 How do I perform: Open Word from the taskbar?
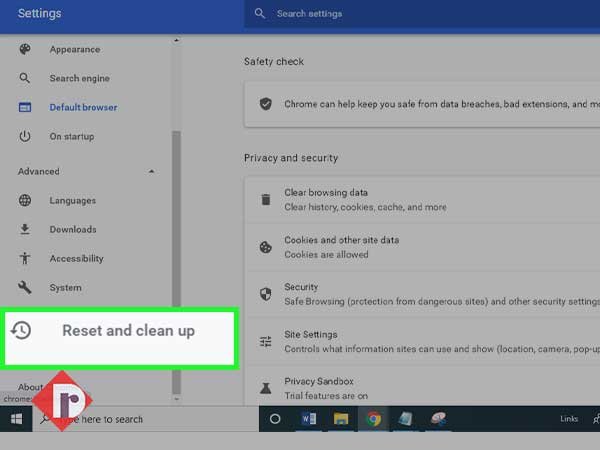pos(308,419)
